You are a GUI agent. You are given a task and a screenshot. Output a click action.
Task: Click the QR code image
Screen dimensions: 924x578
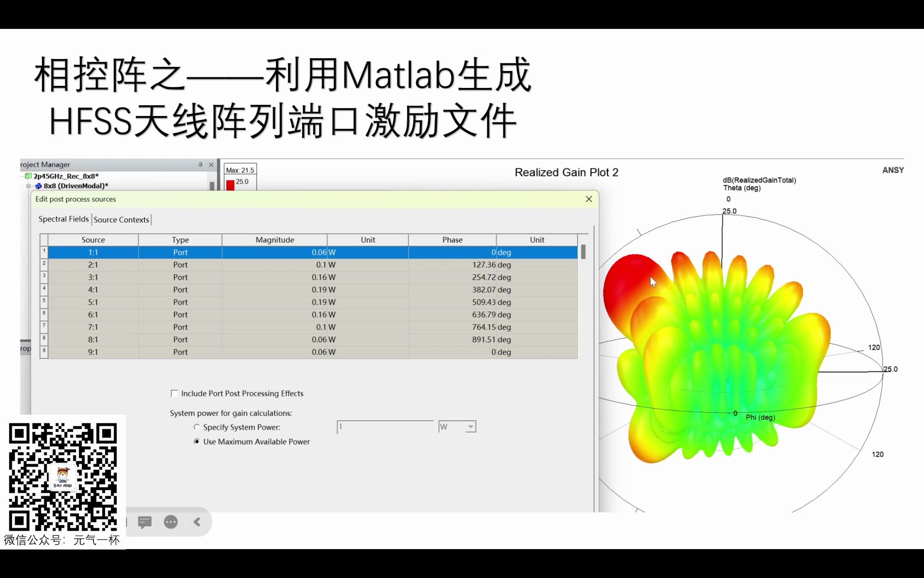coord(64,474)
